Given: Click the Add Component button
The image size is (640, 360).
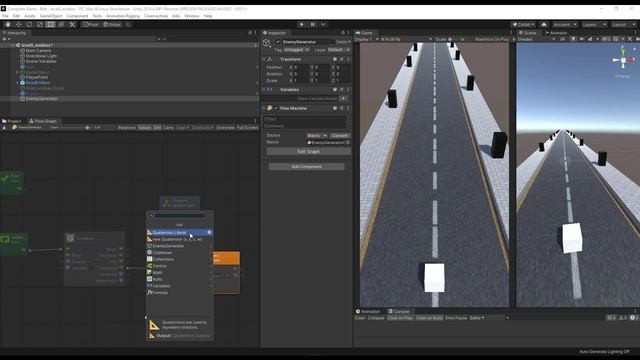Looking at the screenshot, I should 307,167.
